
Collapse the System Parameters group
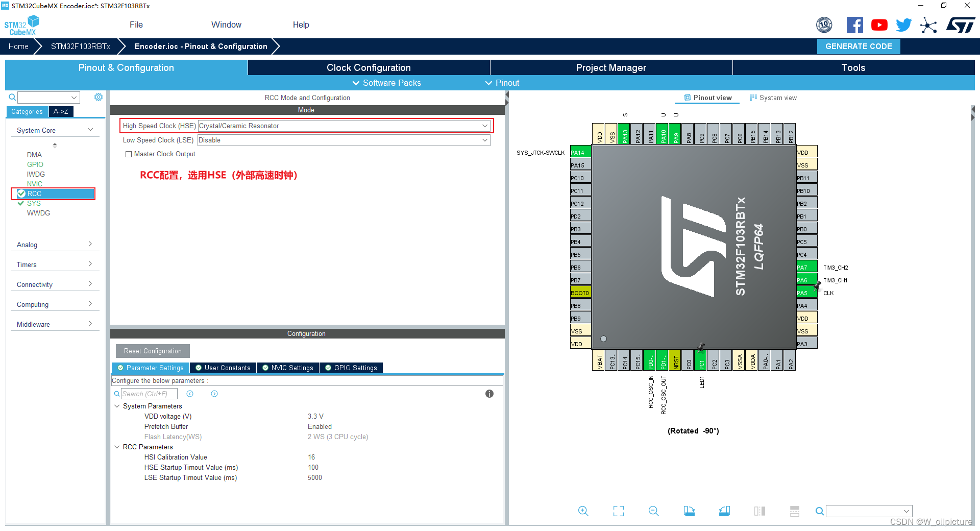click(x=117, y=406)
